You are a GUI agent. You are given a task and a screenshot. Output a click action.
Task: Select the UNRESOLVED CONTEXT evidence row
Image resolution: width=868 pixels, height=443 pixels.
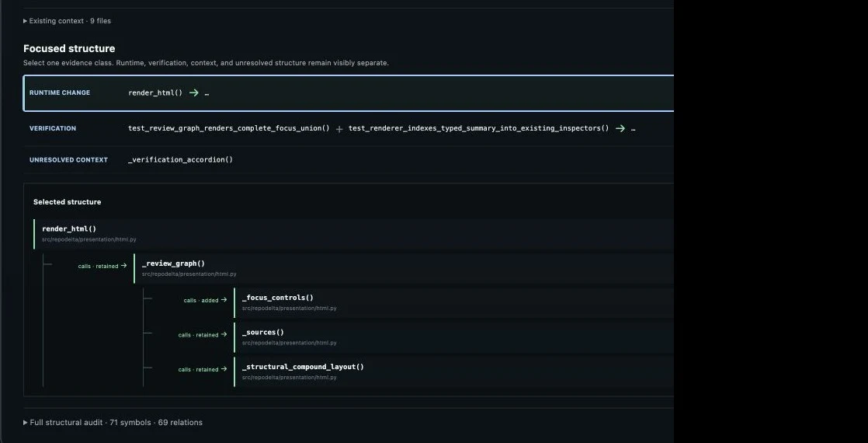coord(348,159)
